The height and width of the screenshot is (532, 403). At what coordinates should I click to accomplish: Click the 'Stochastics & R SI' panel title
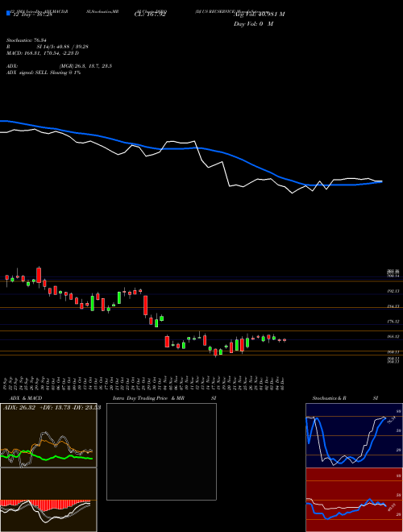345,398
